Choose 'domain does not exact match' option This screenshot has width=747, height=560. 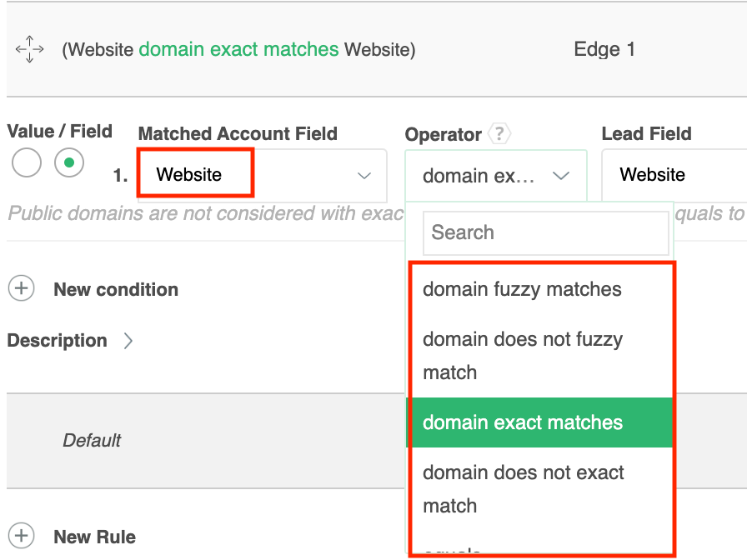pyautogui.click(x=522, y=489)
